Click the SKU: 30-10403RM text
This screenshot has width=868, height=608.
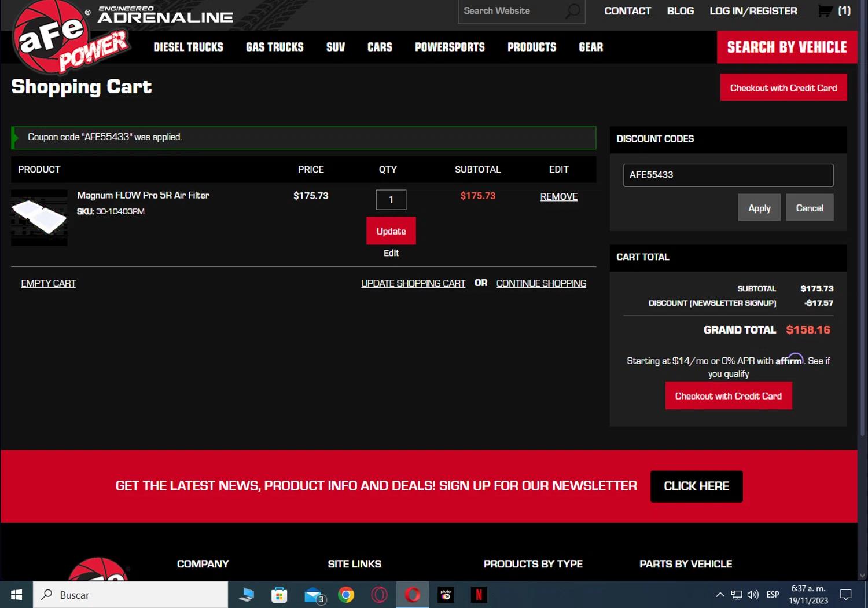pyautogui.click(x=111, y=211)
